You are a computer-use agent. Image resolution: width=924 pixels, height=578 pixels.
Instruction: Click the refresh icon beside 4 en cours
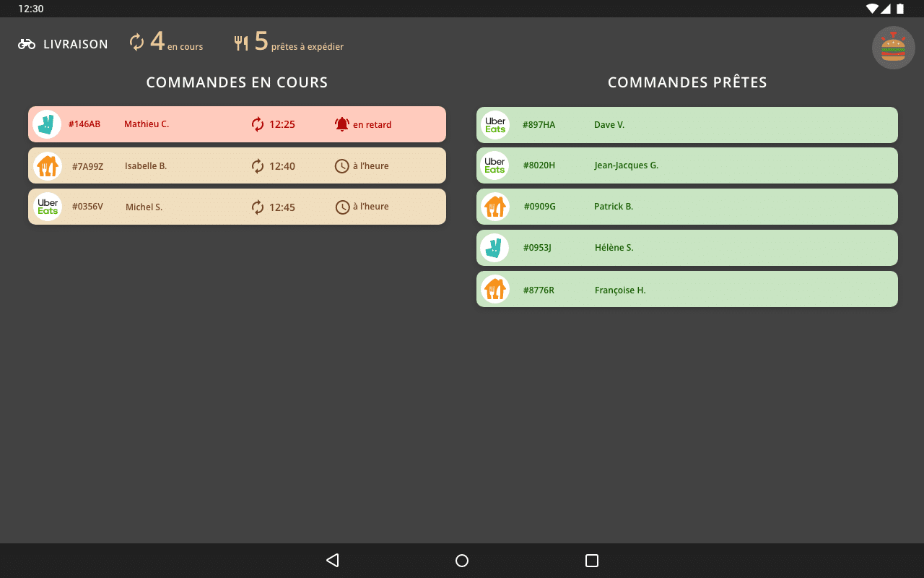[137, 43]
